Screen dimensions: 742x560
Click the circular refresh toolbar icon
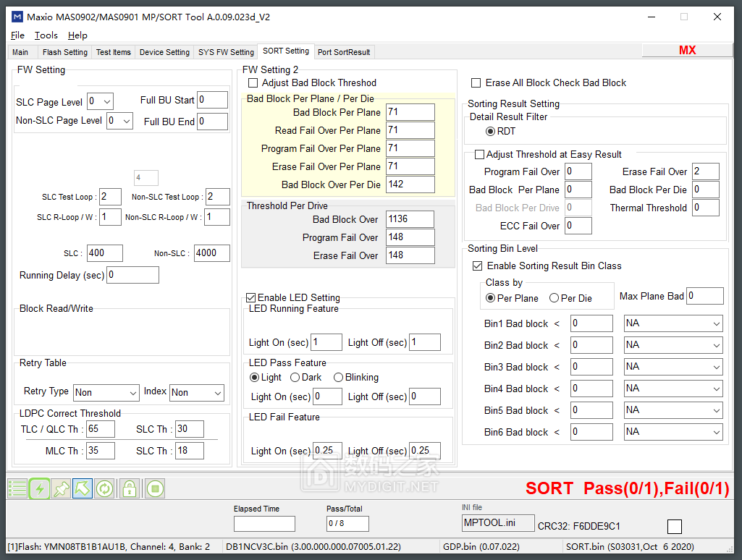[x=104, y=488]
